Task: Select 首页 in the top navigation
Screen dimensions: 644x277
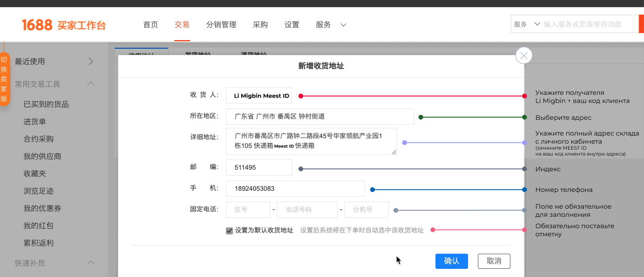Action: [x=150, y=25]
